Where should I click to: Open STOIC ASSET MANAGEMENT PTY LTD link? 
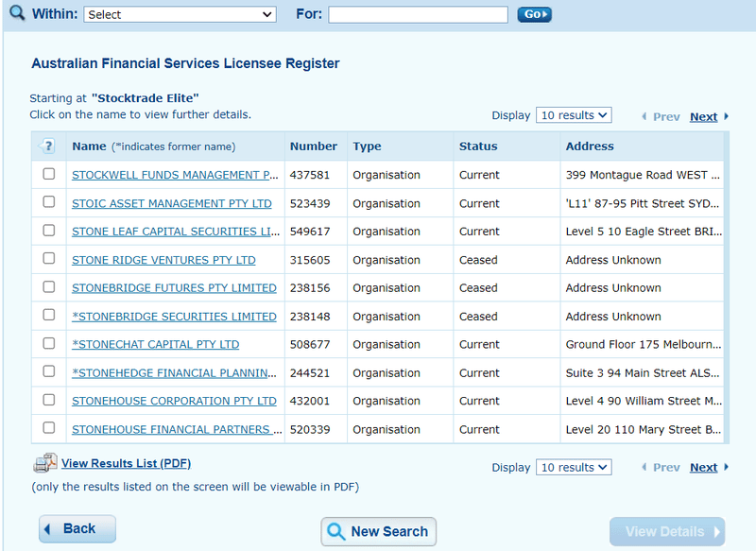172,203
